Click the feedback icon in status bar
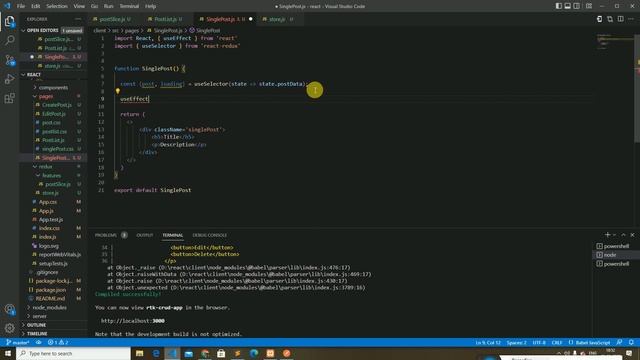The width and height of the screenshot is (640, 360). [x=620, y=342]
